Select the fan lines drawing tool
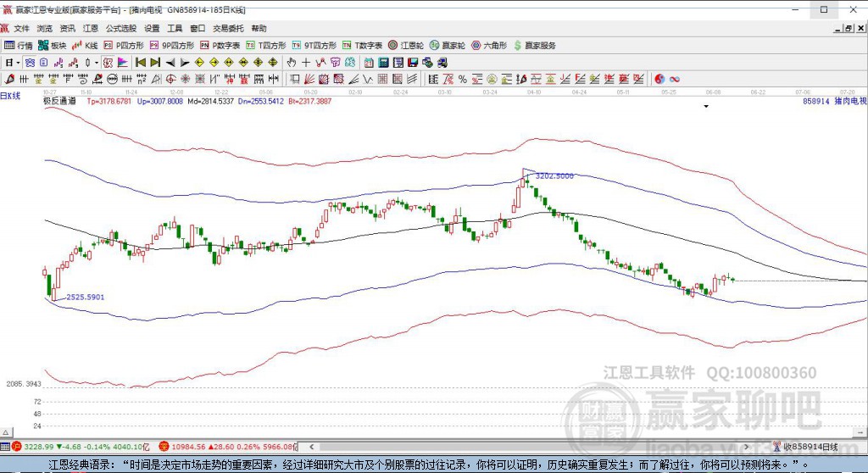The width and height of the screenshot is (868, 473). tap(309, 79)
